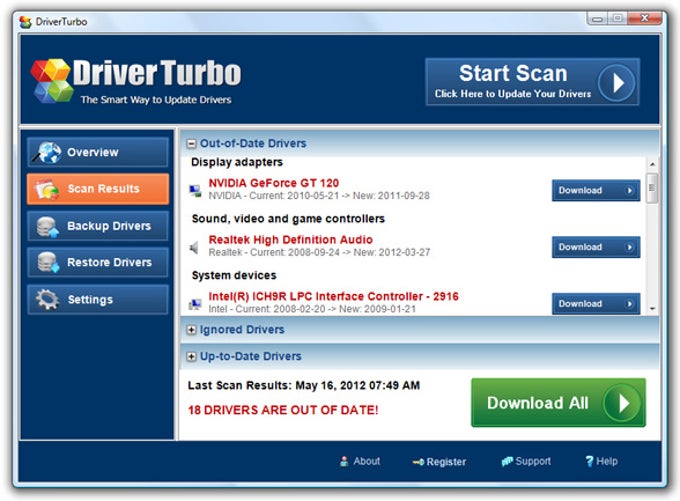Minimize the DriverTurbo window

[597, 19]
